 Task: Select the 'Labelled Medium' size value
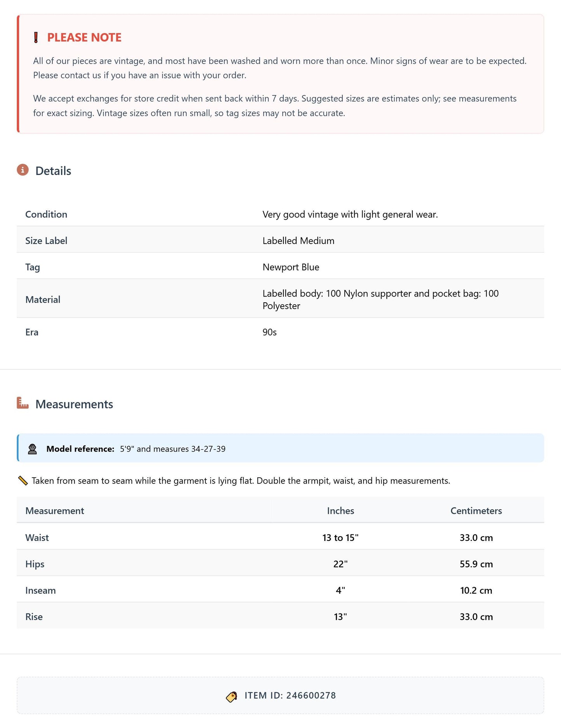(x=298, y=241)
